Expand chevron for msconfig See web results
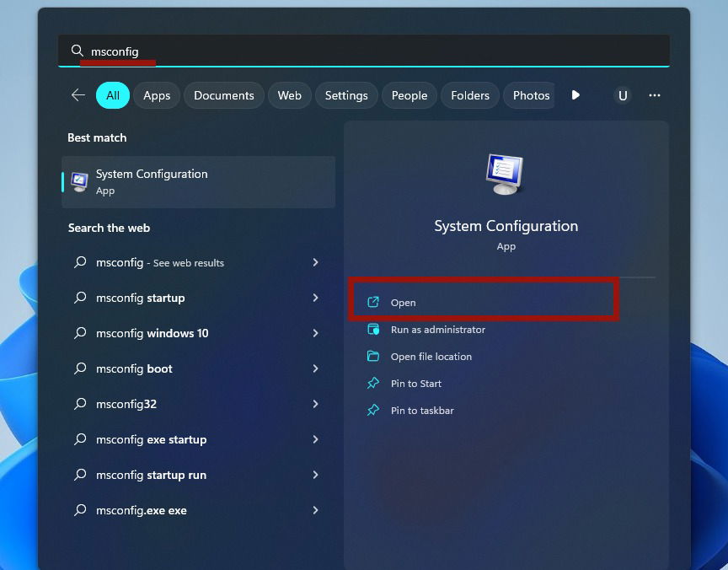This screenshot has width=728, height=570. pos(315,262)
